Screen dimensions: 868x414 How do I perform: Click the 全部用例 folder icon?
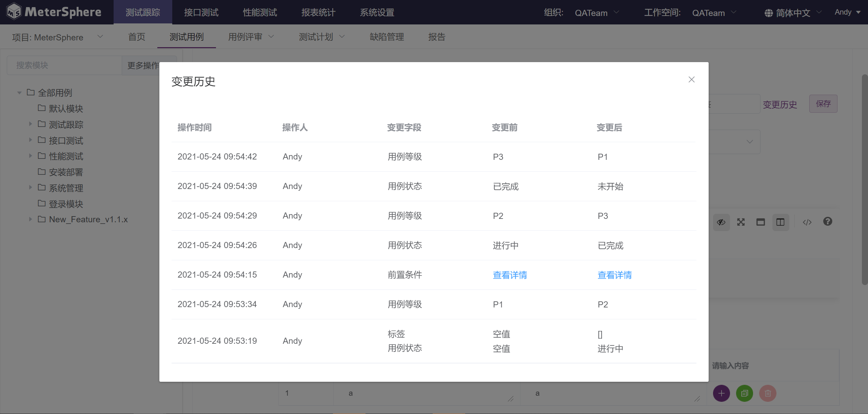coord(31,92)
